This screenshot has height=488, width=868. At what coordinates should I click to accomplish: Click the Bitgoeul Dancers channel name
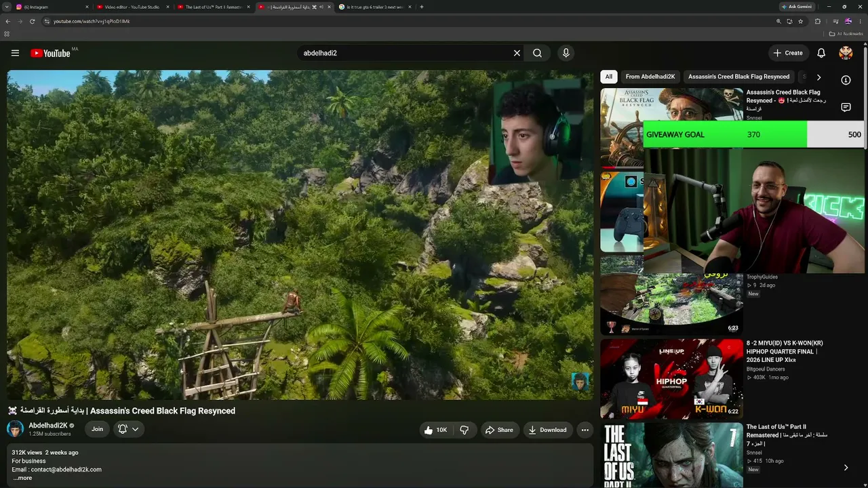766,369
